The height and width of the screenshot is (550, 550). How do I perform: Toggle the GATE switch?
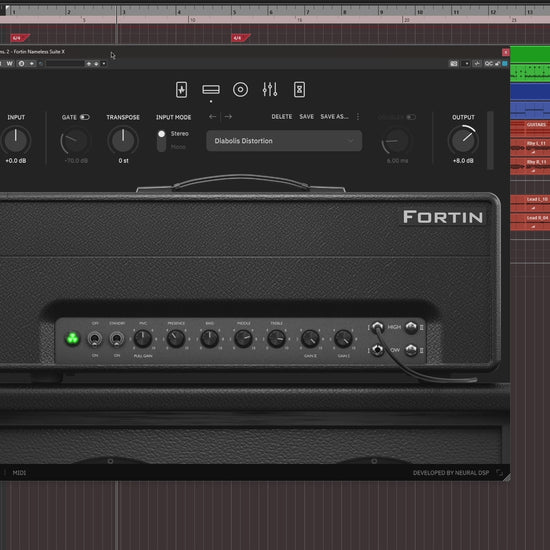[85, 117]
